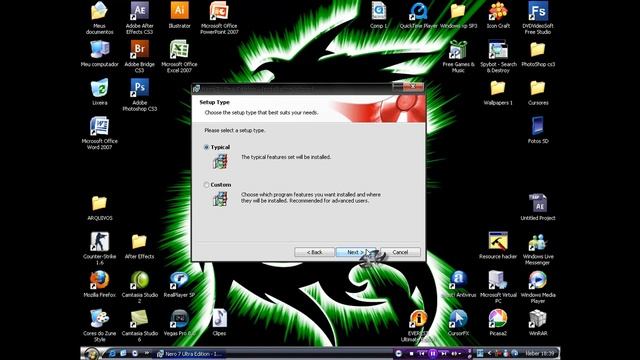Open the ARQUIVOS folder icon
This screenshot has height=360, width=640.
point(99,208)
